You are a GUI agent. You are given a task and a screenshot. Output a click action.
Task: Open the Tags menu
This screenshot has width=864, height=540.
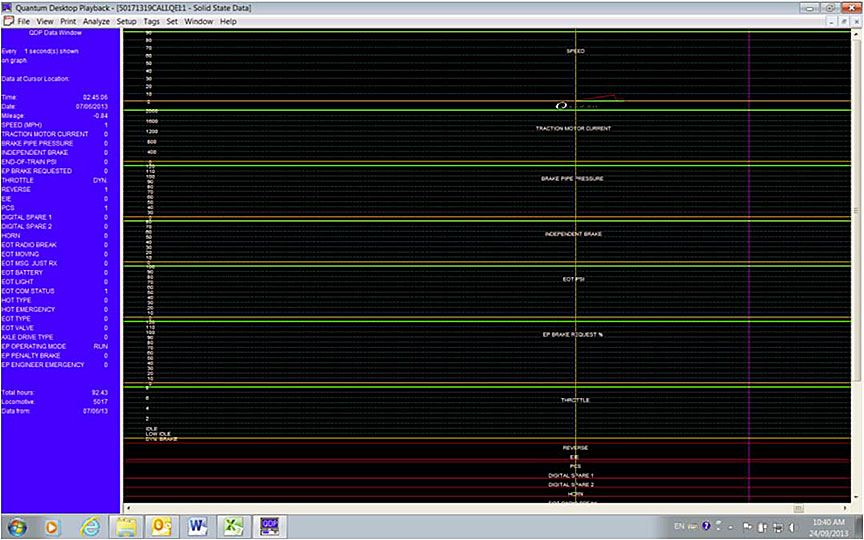click(151, 20)
